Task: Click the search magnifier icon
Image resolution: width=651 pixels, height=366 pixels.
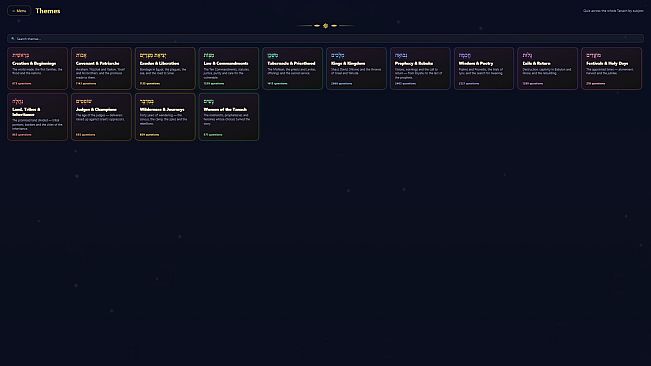Action: 13,39
